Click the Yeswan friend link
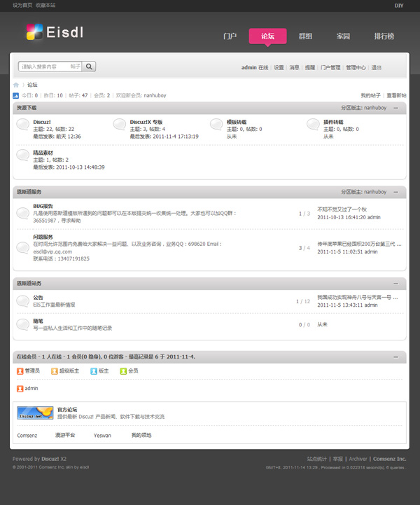Viewport: 420px width, 505px height. pos(102,436)
